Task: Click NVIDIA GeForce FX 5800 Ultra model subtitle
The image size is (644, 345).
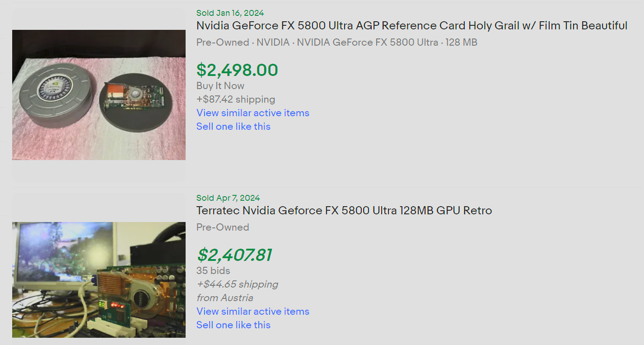Action: [367, 43]
